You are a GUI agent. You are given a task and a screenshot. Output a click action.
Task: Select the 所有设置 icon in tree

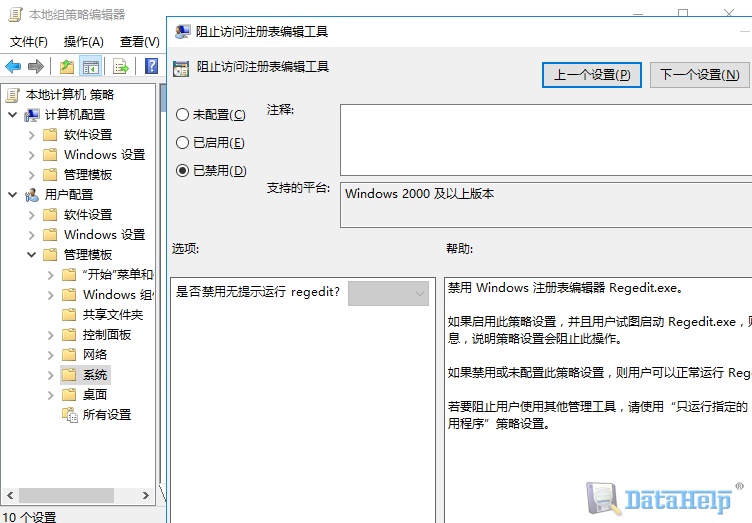70,415
